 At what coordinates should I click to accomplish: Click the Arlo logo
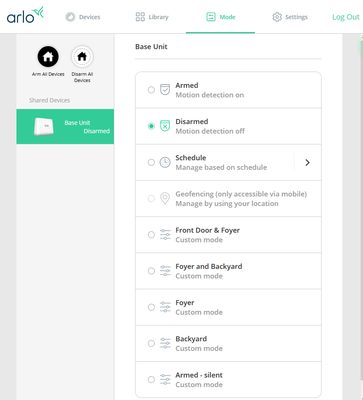25,15
